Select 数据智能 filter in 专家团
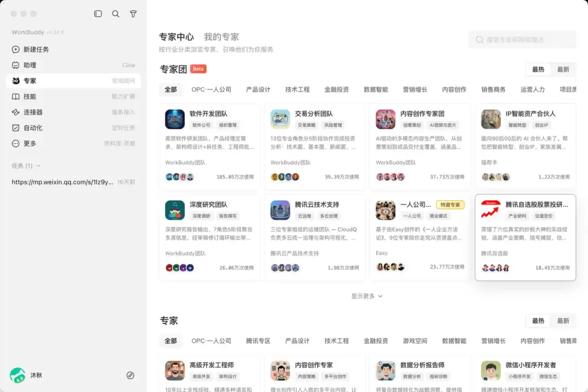Screen dimensions: 588x392 click(x=376, y=90)
